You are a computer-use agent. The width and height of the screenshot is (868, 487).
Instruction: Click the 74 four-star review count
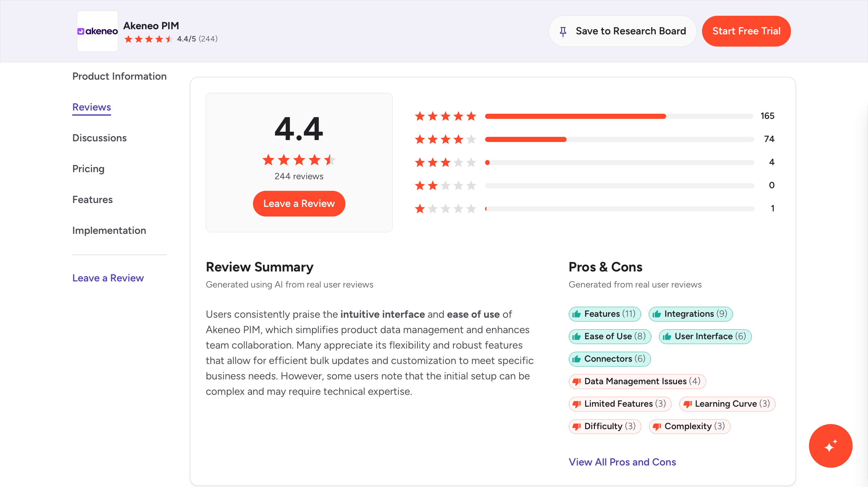pos(769,139)
